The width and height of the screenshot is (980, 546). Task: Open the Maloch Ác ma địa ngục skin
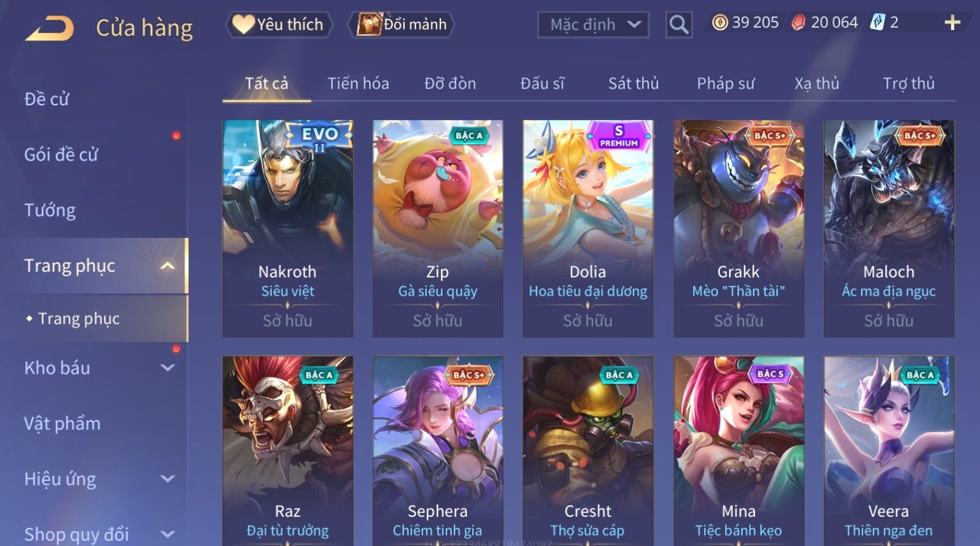889,228
